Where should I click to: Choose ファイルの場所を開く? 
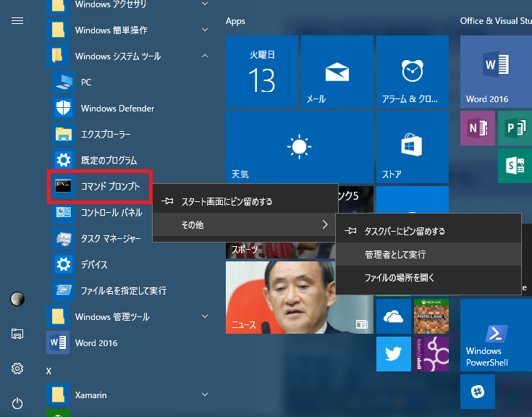pos(428,277)
